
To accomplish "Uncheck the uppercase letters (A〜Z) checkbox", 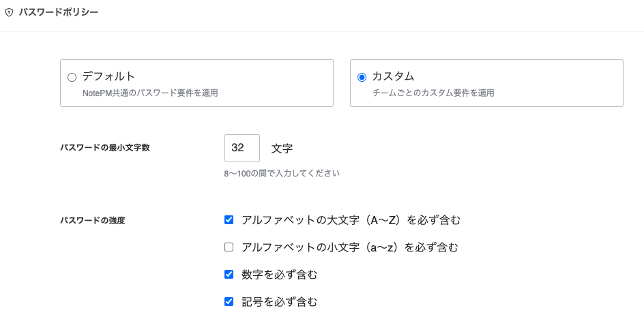I will tap(229, 220).
